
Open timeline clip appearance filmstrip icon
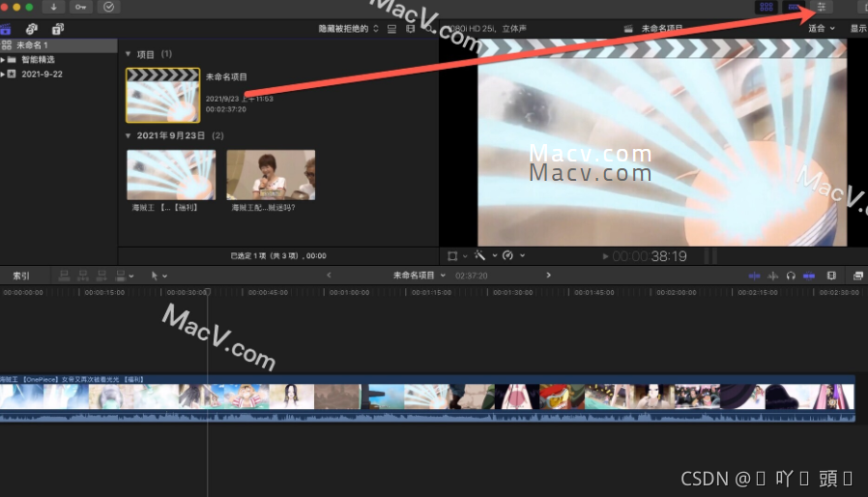(x=831, y=276)
